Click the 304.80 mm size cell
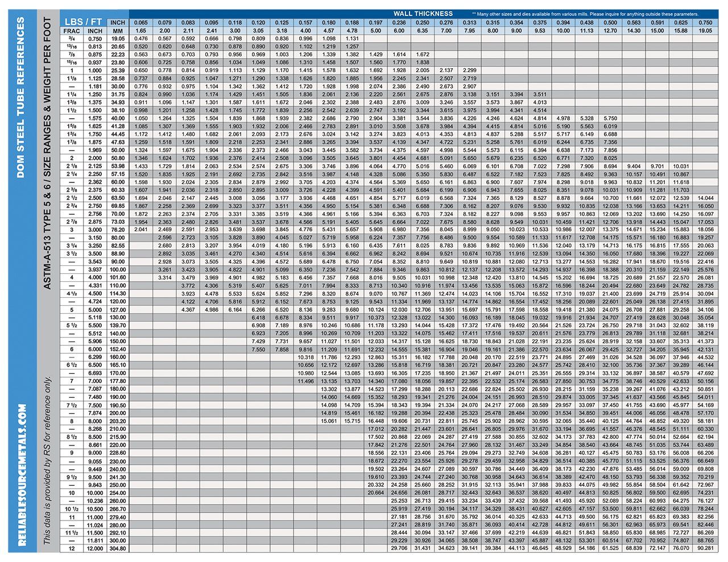728x562 pixels. [118, 549]
